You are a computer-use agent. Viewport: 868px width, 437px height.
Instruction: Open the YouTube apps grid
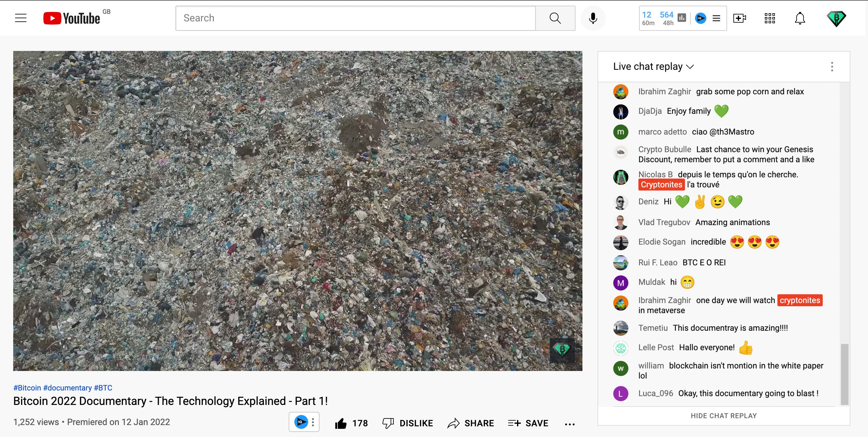coord(770,18)
